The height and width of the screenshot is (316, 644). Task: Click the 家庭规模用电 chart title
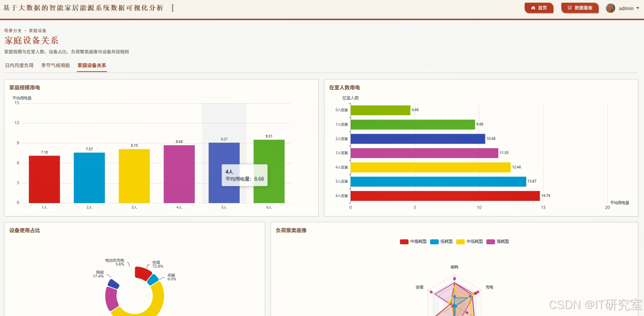click(x=25, y=88)
